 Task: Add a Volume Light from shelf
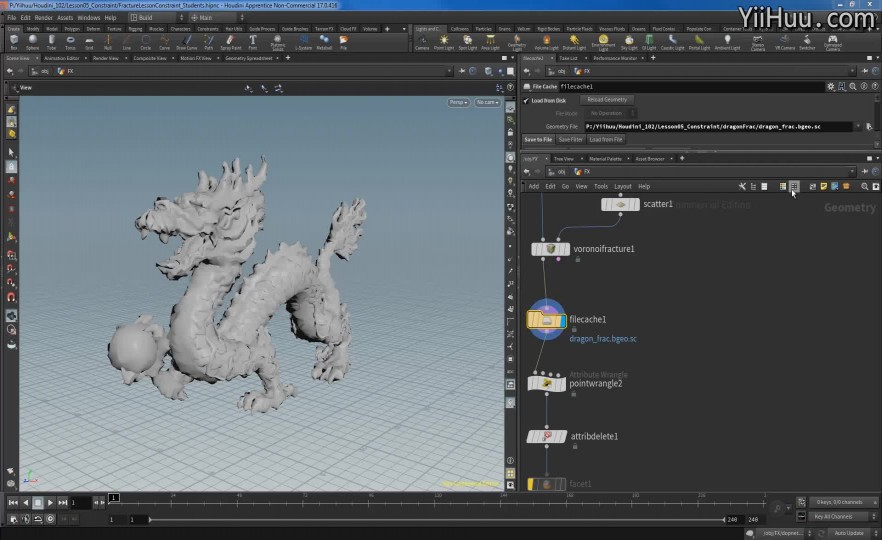pos(546,42)
